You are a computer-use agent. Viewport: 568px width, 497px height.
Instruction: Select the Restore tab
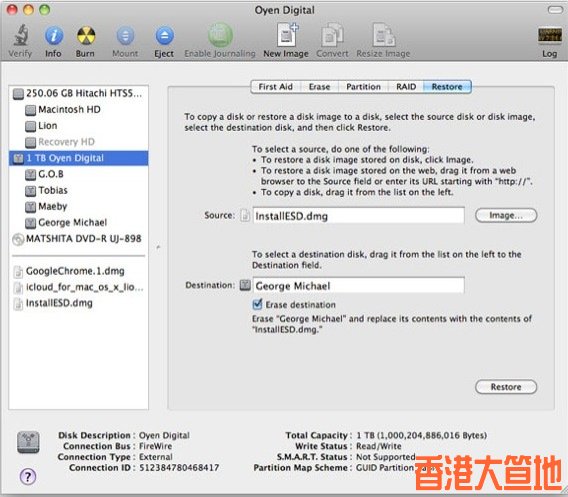point(447,87)
